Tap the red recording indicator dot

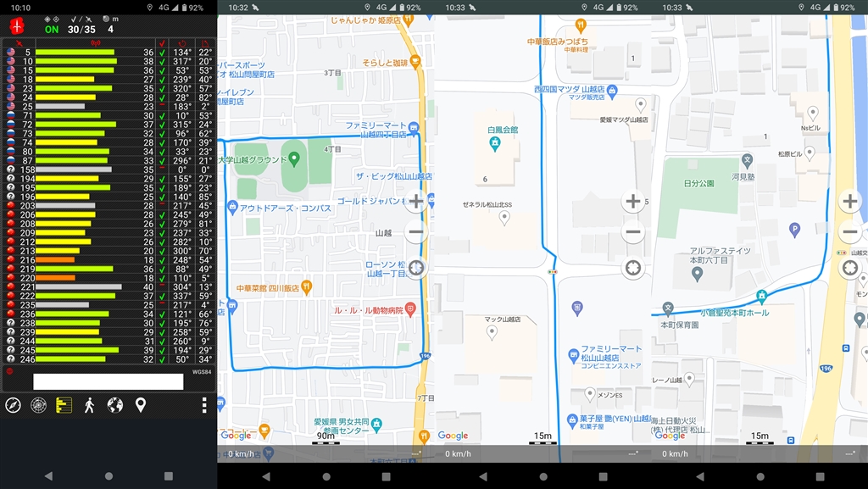pos(9,371)
